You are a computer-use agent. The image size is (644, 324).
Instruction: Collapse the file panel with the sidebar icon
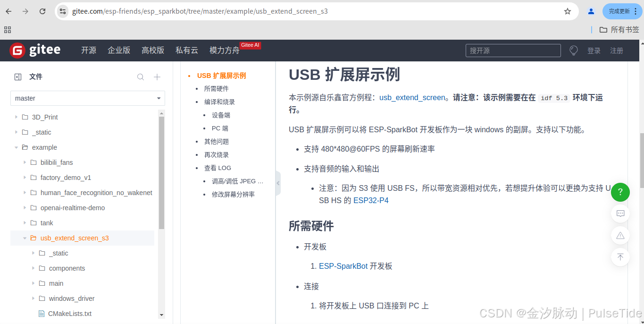(18, 77)
